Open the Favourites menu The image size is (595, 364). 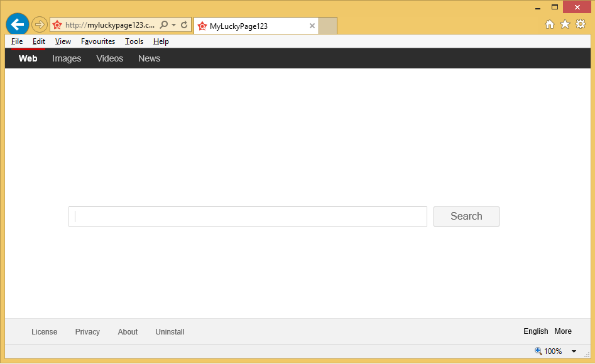(98, 41)
